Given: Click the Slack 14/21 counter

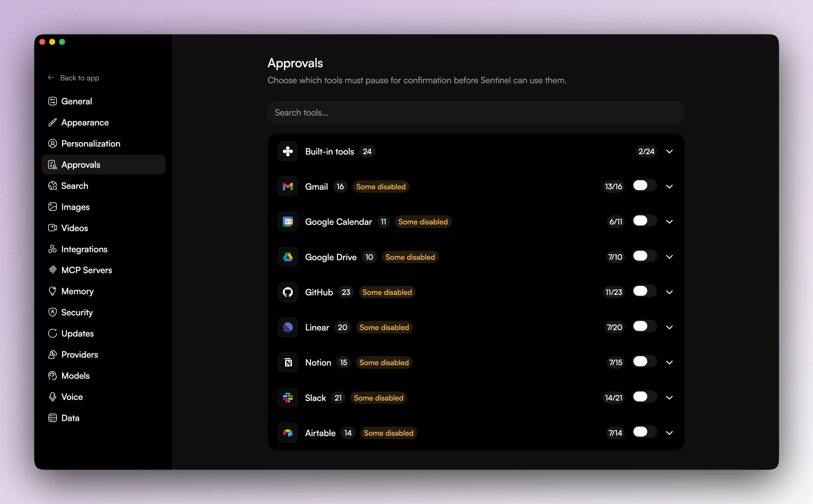Looking at the screenshot, I should click(x=613, y=398).
